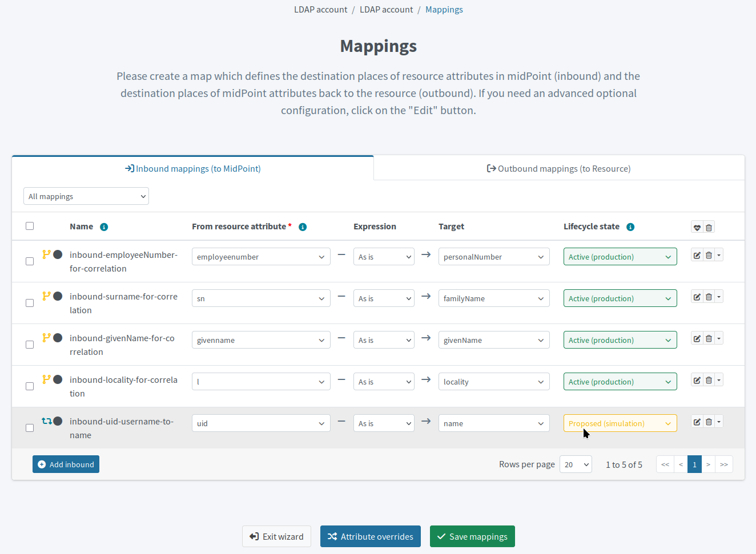Switch to the Outbound mappings (to Resource) tab
Viewport: 756px width, 554px height.
[x=558, y=168]
